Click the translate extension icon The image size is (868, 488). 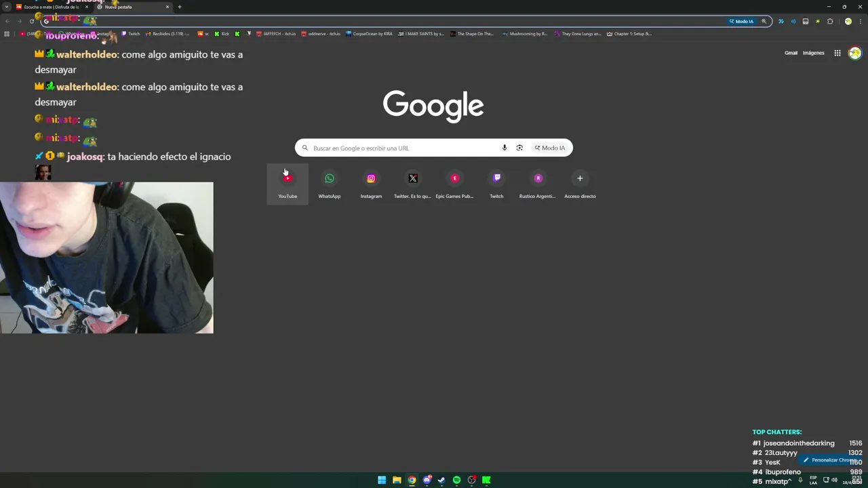pyautogui.click(x=781, y=21)
